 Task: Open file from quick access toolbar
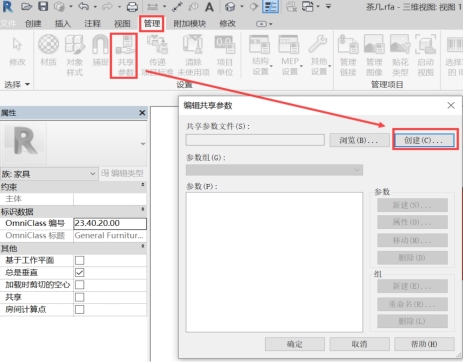click(26, 6)
